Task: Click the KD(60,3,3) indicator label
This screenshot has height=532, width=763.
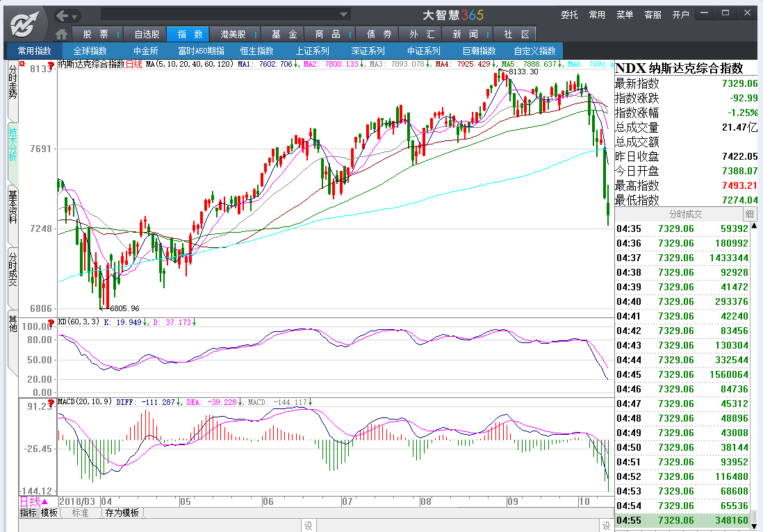Action: pyautogui.click(x=79, y=322)
